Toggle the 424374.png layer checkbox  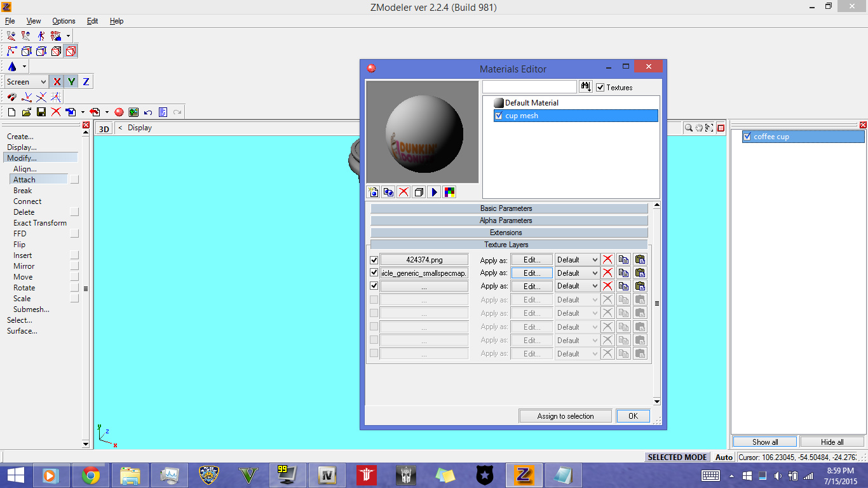[x=374, y=260]
